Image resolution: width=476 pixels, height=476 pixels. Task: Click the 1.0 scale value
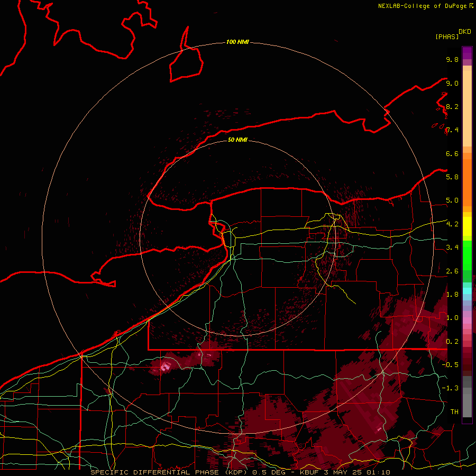pos(452,318)
